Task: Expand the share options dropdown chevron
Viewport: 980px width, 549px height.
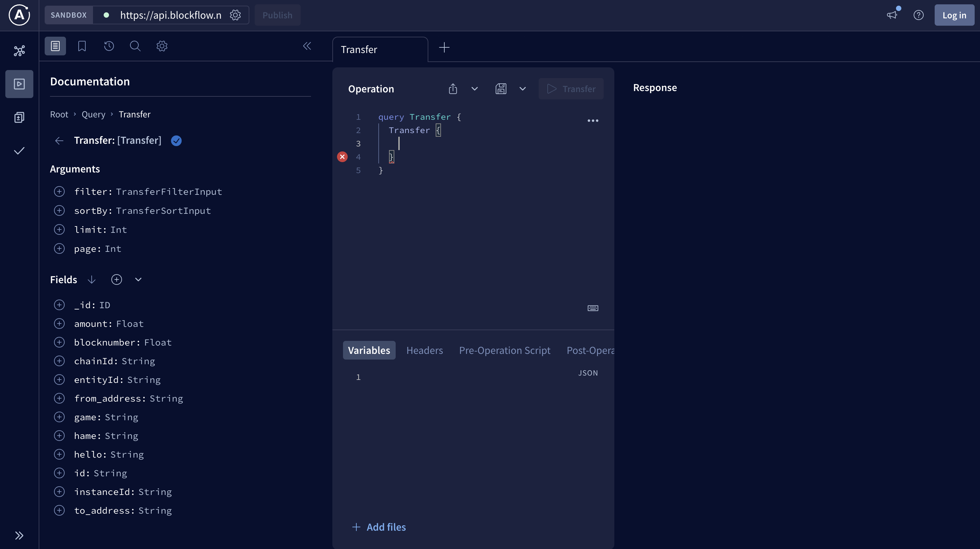Action: (474, 89)
